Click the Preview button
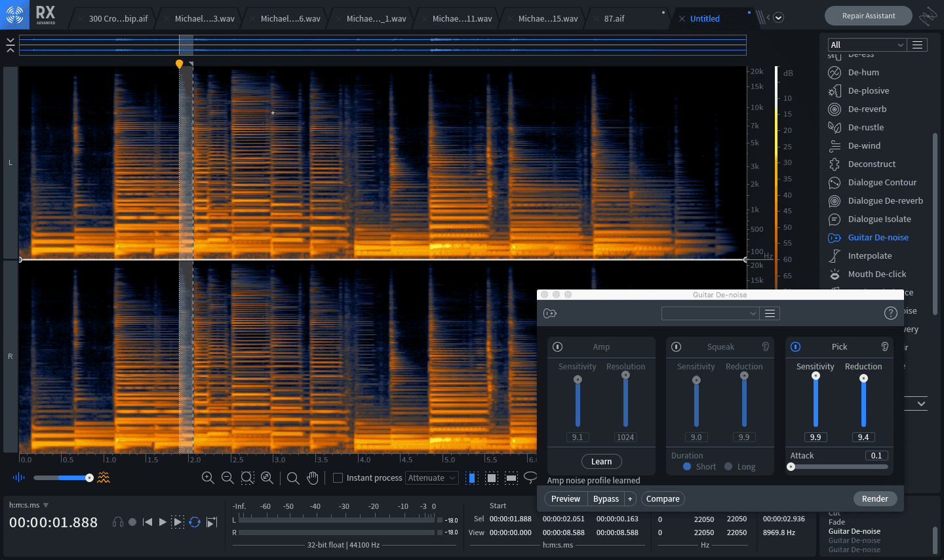The width and height of the screenshot is (944, 560). pyautogui.click(x=566, y=499)
